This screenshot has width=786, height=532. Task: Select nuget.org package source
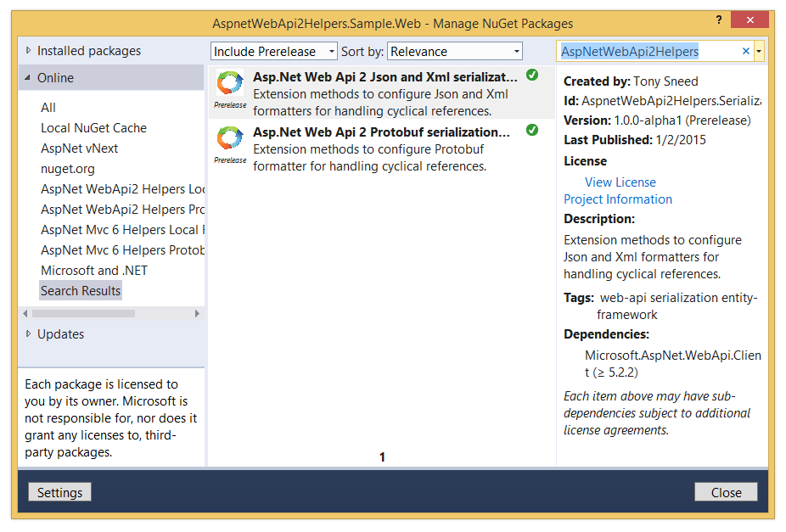pyautogui.click(x=68, y=169)
